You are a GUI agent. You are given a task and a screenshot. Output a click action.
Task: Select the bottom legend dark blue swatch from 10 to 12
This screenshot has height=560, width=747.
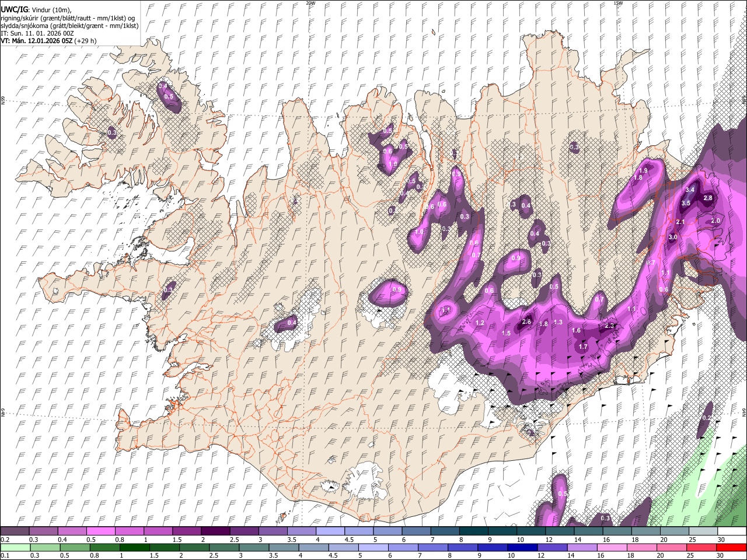522,547
